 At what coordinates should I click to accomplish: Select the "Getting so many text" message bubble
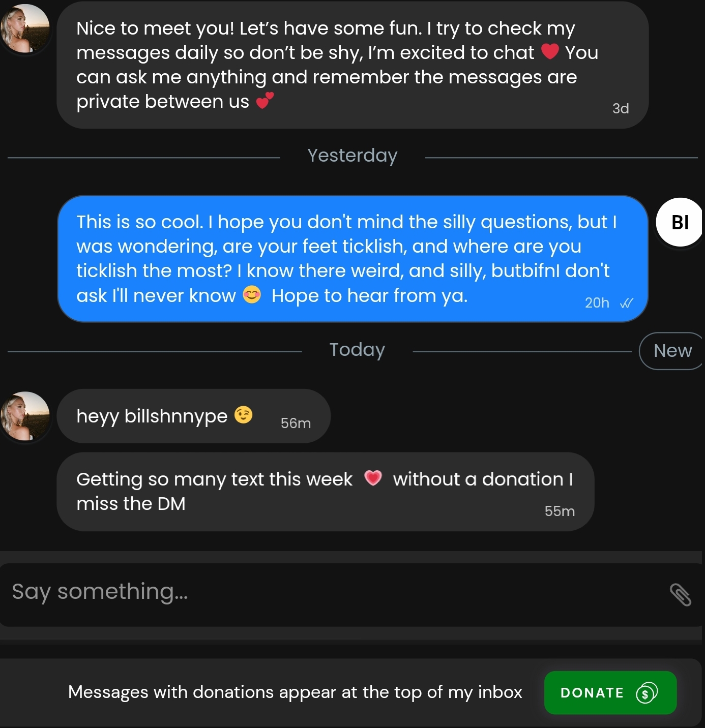(325, 492)
